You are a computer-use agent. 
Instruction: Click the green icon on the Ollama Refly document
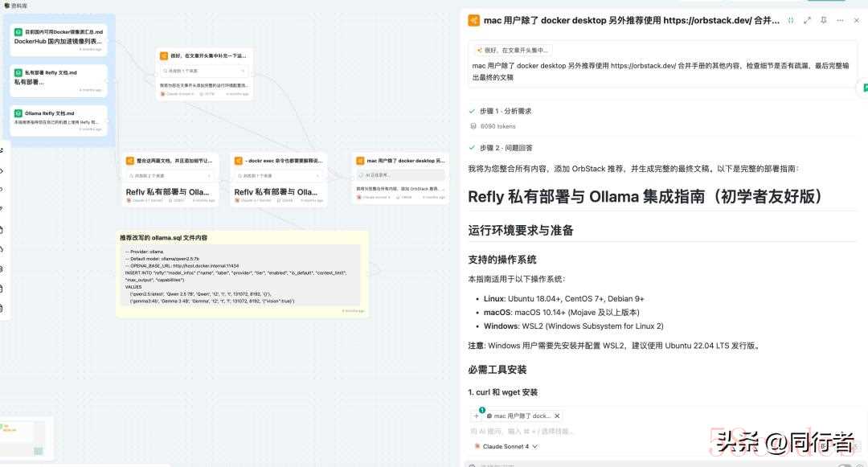click(x=18, y=113)
